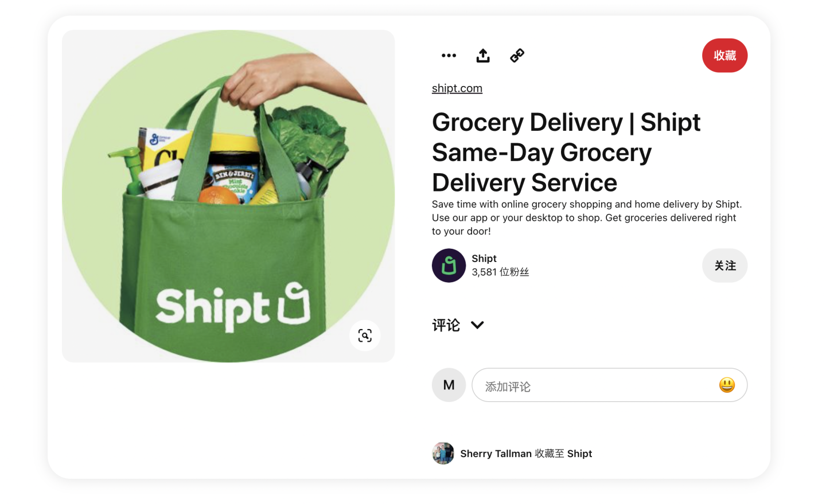826x504 pixels.
Task: Collapse the 评论 comments chevron
Action: point(477,325)
